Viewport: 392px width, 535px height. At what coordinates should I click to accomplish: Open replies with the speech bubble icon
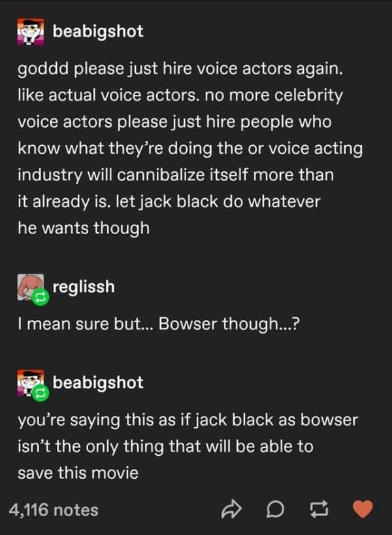coord(275,509)
